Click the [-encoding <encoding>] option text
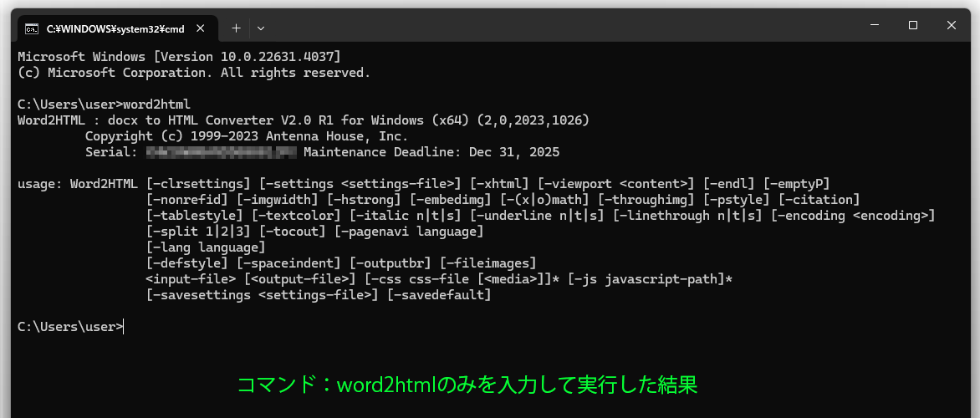Screen dimensions: 980x418 [x=852, y=216]
